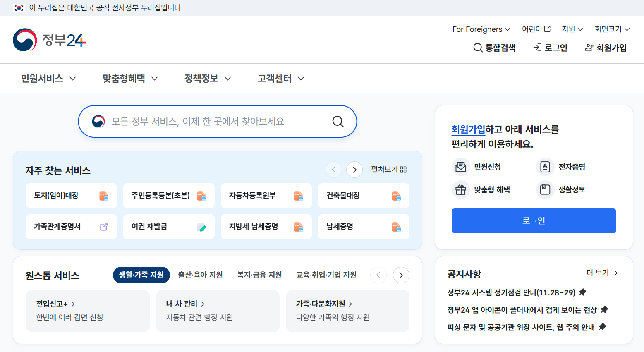
Task: Expand the 정책정보 menu
Action: tap(208, 78)
